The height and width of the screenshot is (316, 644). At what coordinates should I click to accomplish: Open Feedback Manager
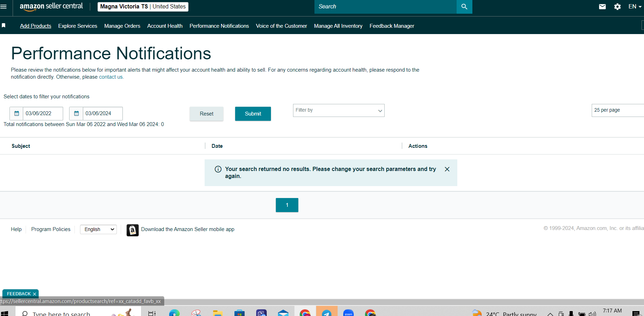click(392, 26)
